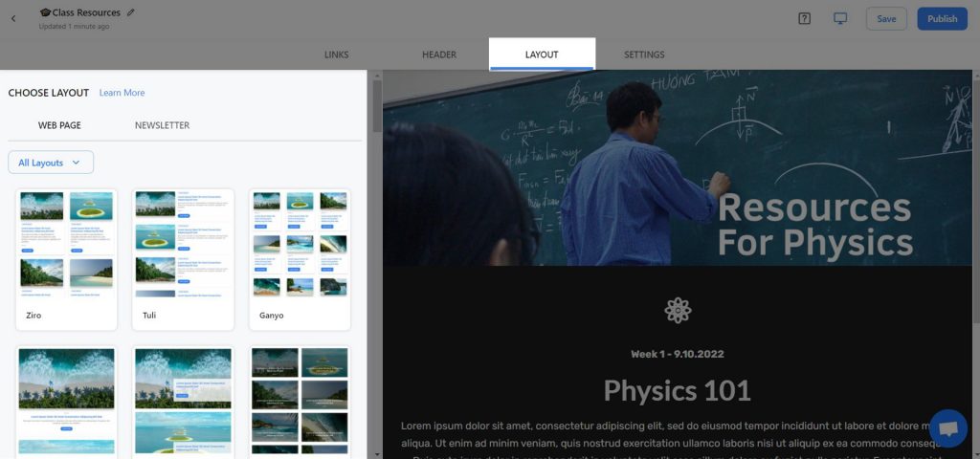
Task: Switch to Web Page layouts
Action: (x=59, y=125)
